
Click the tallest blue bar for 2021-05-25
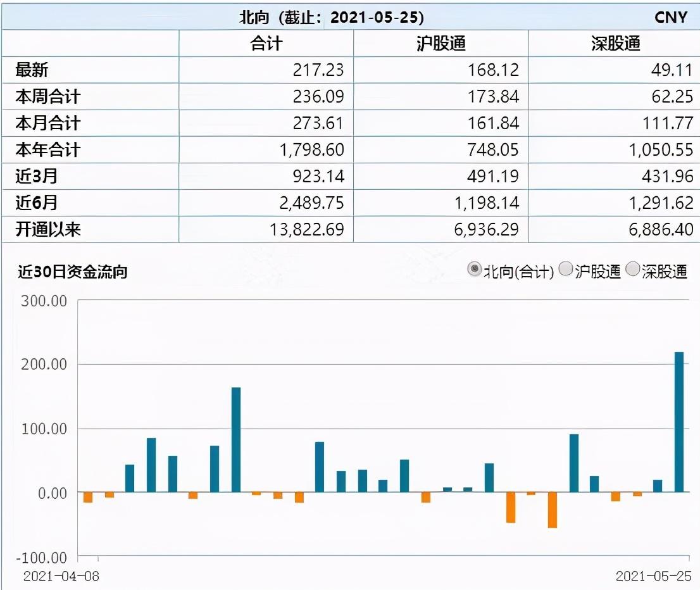coord(679,422)
